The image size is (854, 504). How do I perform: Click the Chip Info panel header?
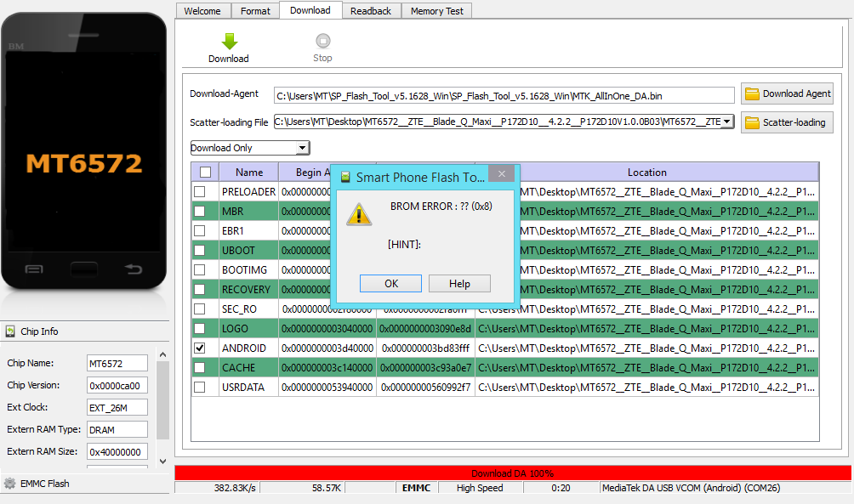(85, 331)
